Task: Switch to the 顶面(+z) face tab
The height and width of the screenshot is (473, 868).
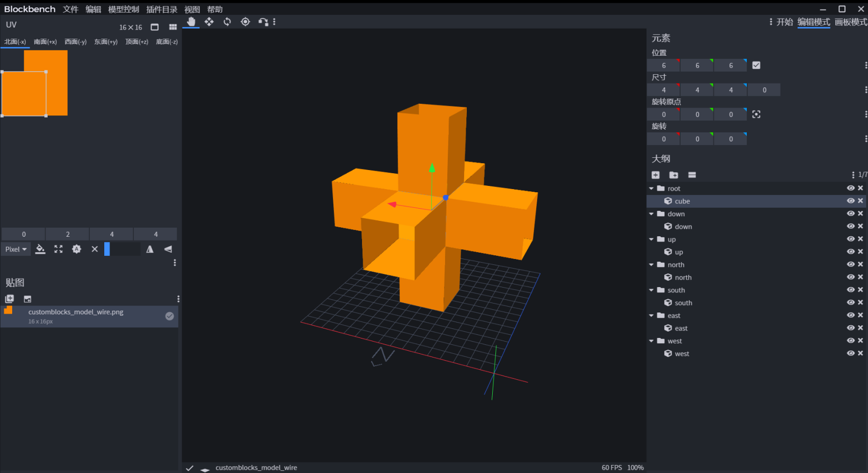Action: coord(137,42)
